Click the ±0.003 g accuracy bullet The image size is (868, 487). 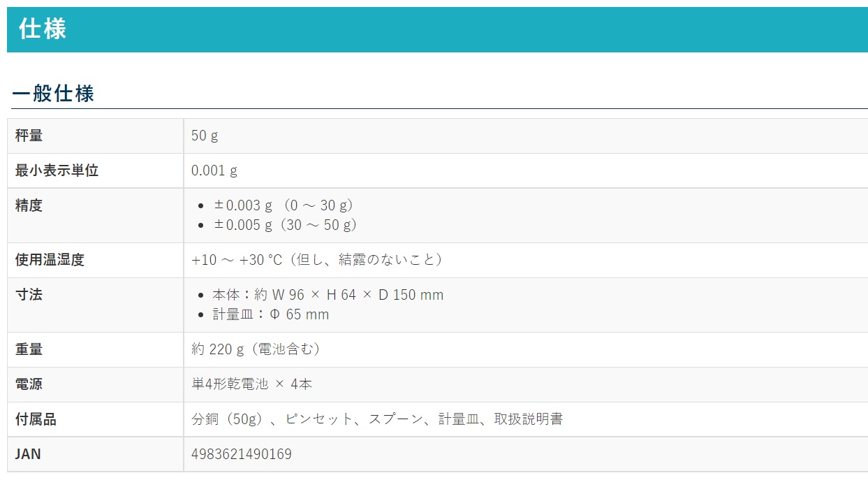(284, 205)
